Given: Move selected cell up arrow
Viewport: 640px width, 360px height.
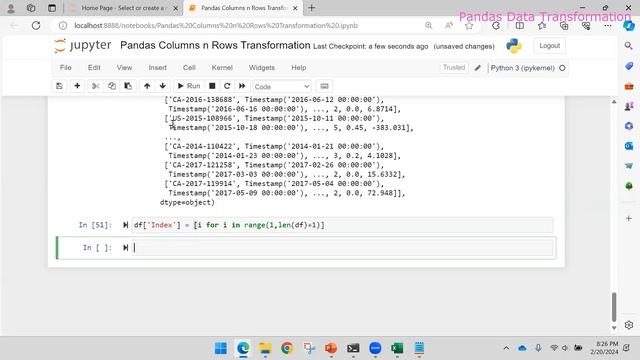Looking at the screenshot, I should [x=147, y=86].
